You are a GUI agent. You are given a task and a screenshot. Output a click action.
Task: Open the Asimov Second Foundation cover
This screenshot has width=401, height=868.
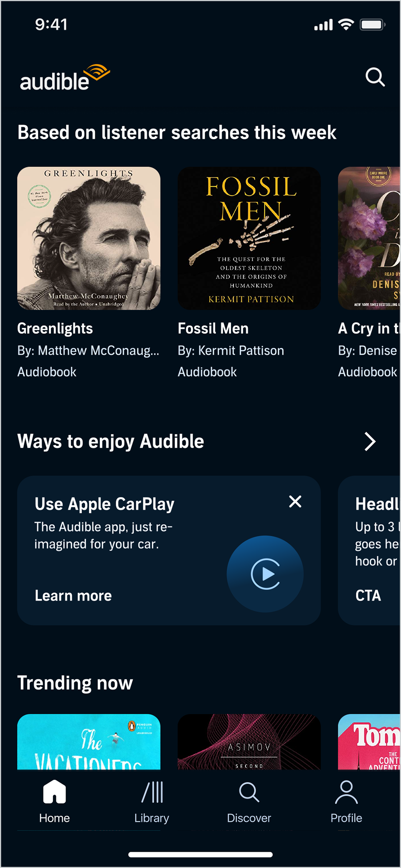249,742
